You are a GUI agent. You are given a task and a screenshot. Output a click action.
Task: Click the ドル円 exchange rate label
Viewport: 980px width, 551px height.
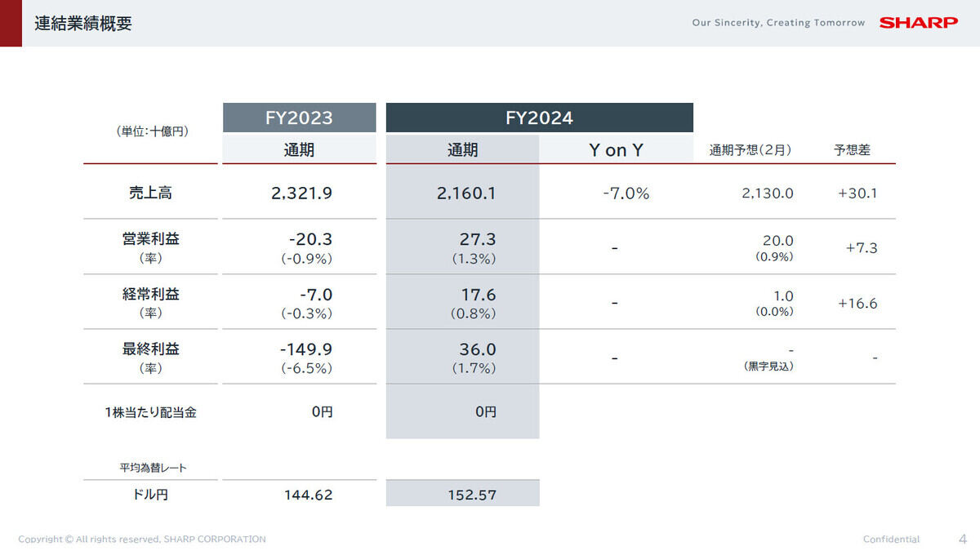coord(150,494)
